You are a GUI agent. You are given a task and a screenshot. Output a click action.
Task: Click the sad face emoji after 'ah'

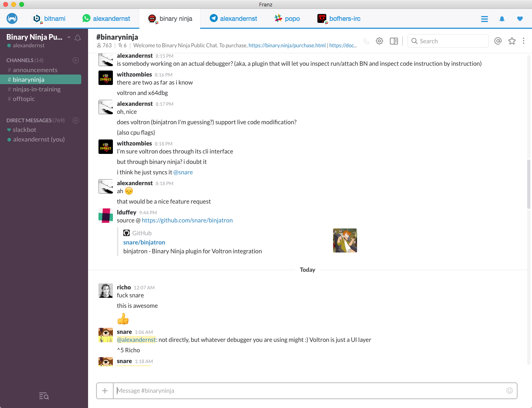[129, 191]
